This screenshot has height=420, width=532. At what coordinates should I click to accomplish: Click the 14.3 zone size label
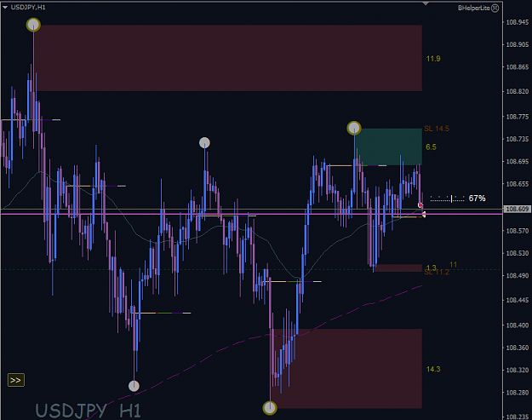point(433,369)
